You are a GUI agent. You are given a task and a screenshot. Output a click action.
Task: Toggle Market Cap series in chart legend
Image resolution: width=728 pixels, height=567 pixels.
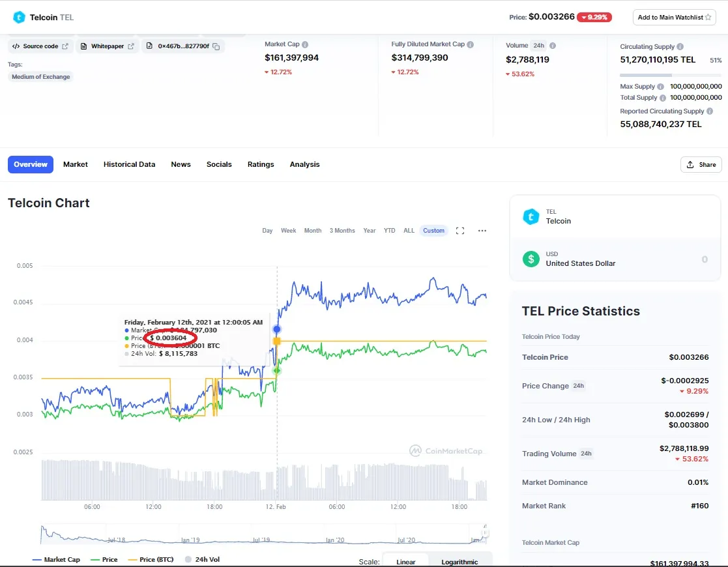point(56,560)
